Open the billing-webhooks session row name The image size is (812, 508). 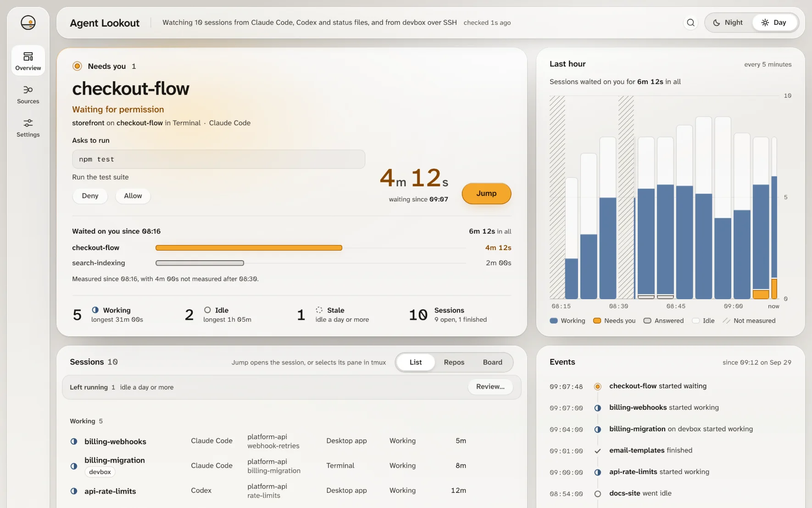[x=115, y=441]
